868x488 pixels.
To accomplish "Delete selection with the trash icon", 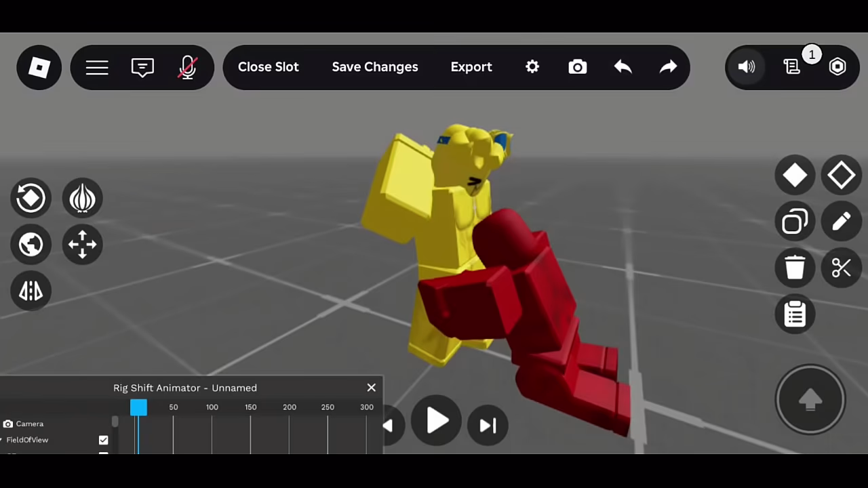I will point(795,268).
